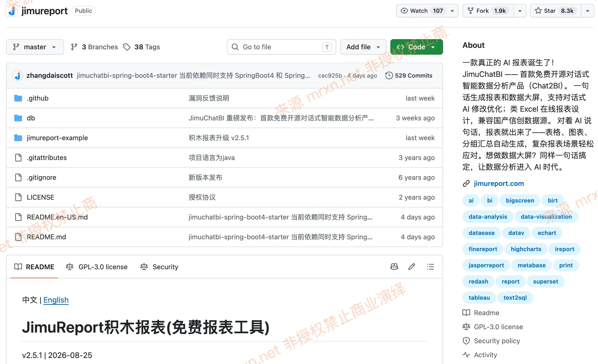Open commit message 项目语言为java
The height and width of the screenshot is (364, 598).
point(212,158)
